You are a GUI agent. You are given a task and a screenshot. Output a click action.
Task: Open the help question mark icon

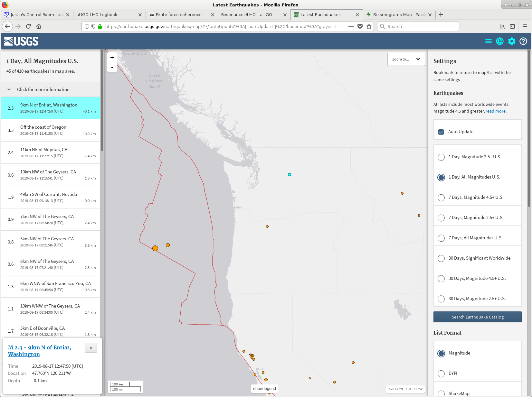click(x=523, y=41)
